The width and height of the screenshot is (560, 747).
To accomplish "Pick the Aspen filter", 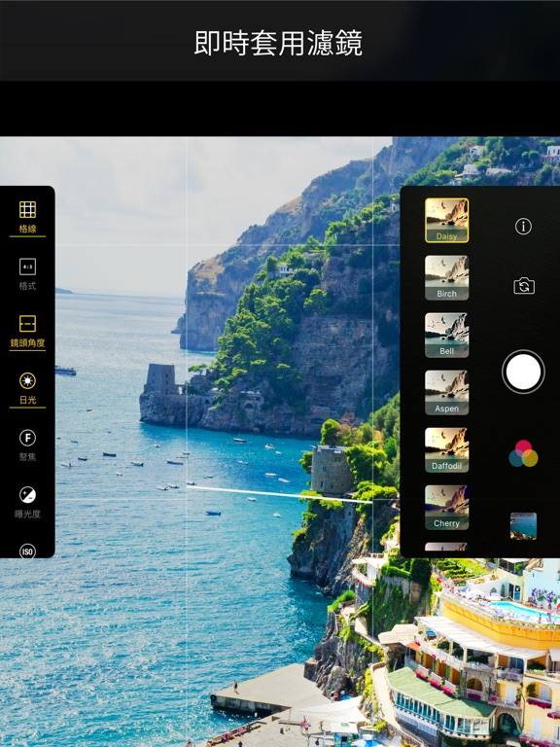I will tap(446, 393).
